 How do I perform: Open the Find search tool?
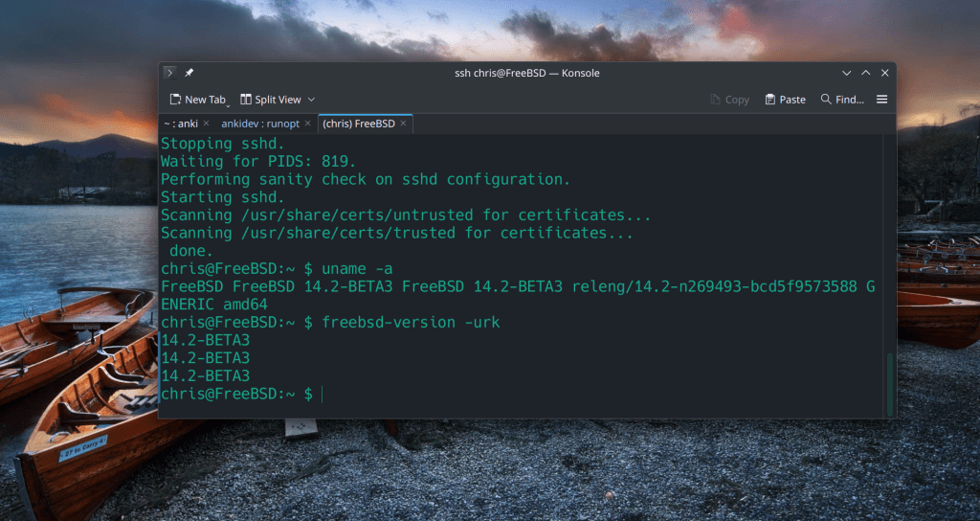click(x=842, y=100)
